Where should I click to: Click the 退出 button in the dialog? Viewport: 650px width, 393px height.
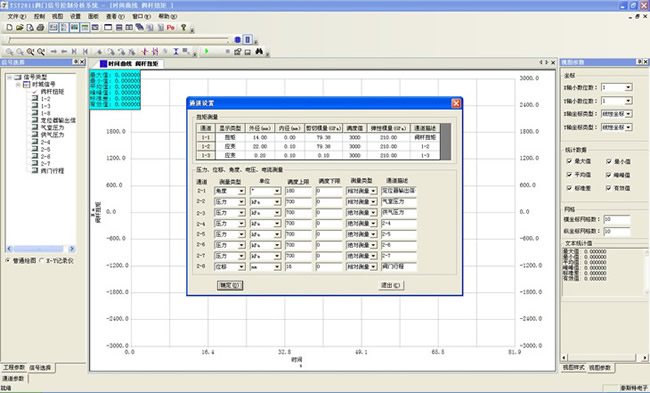click(x=391, y=285)
